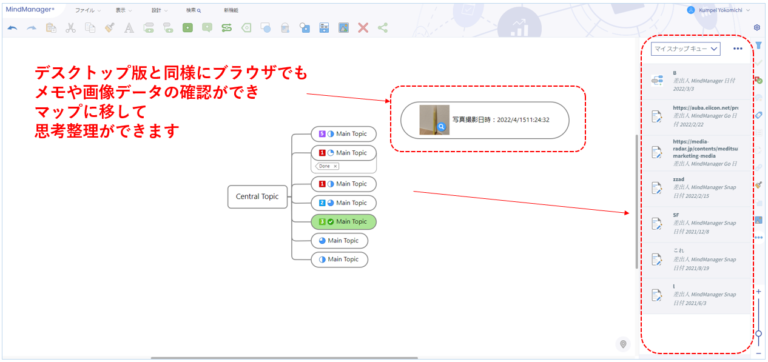
Task: Remove the Done tag with its x
Action: [335, 167]
